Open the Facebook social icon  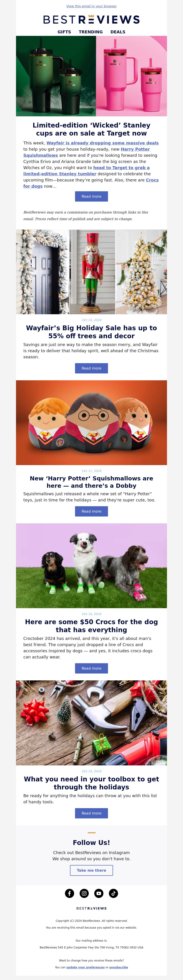click(69, 893)
